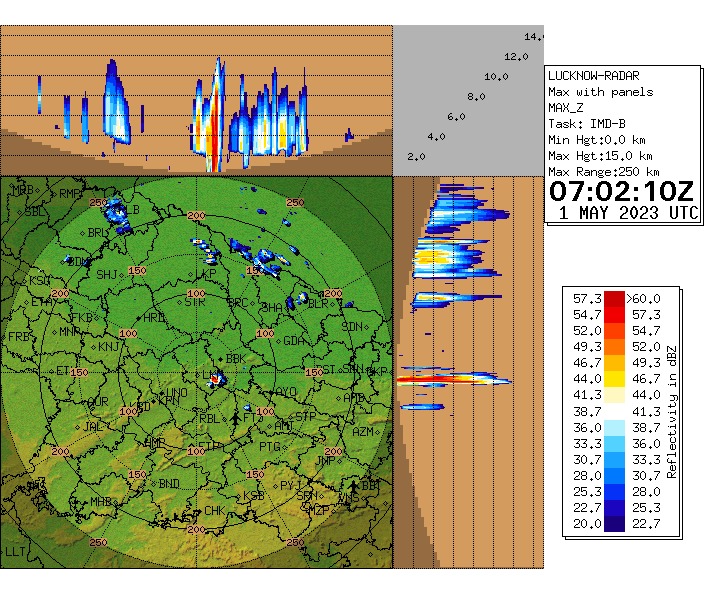This screenshot has width=704, height=594.
Task: Click the '1 MAY 2023 UTC' date
Action: 629,213
